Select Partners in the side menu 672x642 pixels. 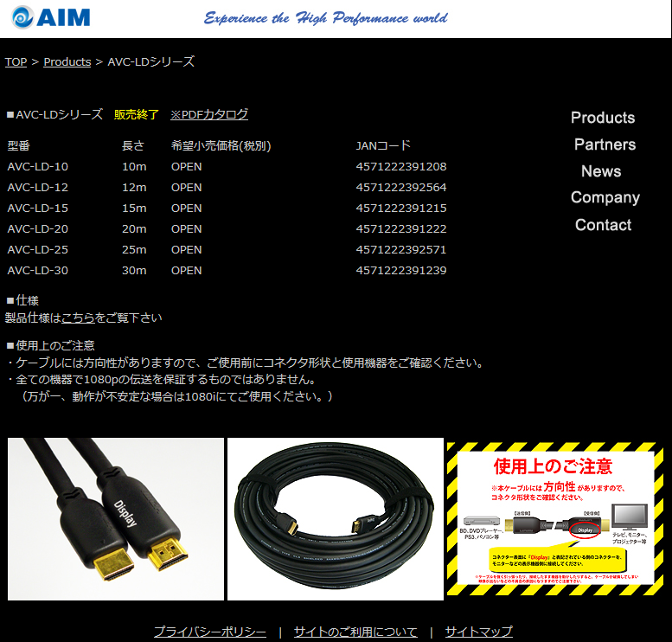pyautogui.click(x=605, y=144)
